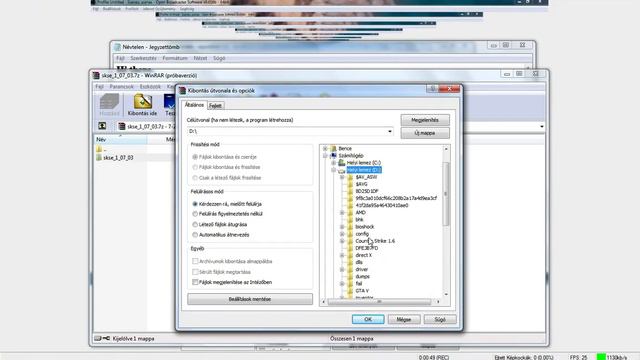Click the folder tree vertical scrollbar thumb
640x360 pixels.
(x=446, y=194)
